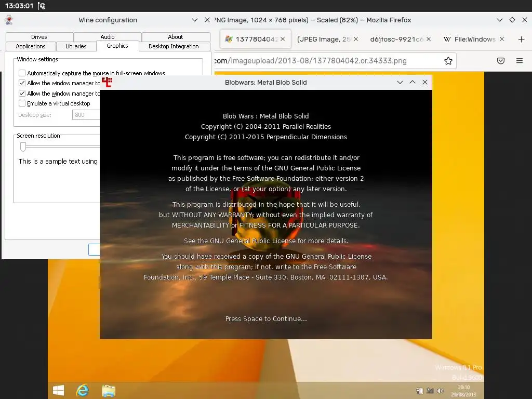
Task: Click the network icon in tray image
Action: (430, 391)
